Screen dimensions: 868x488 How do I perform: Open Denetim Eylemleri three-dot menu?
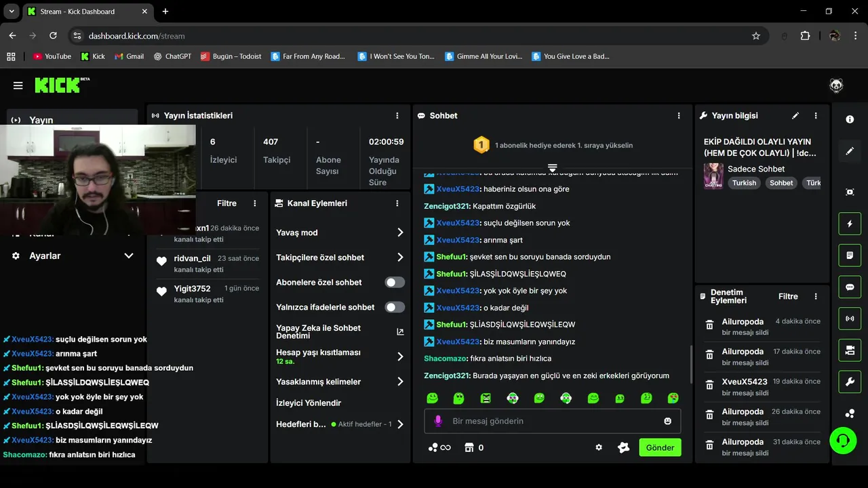816,296
